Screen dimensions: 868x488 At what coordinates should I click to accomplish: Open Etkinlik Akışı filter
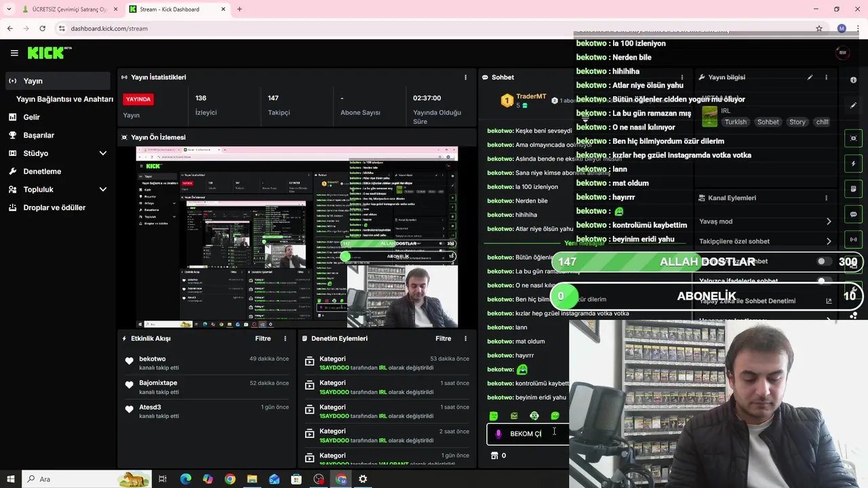[x=262, y=338]
